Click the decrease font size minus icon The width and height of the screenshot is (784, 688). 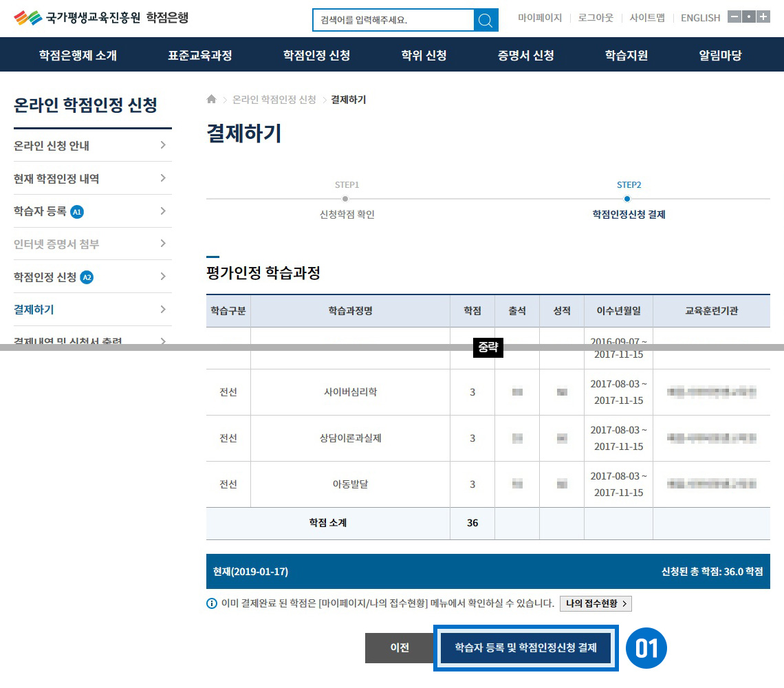coord(734,17)
